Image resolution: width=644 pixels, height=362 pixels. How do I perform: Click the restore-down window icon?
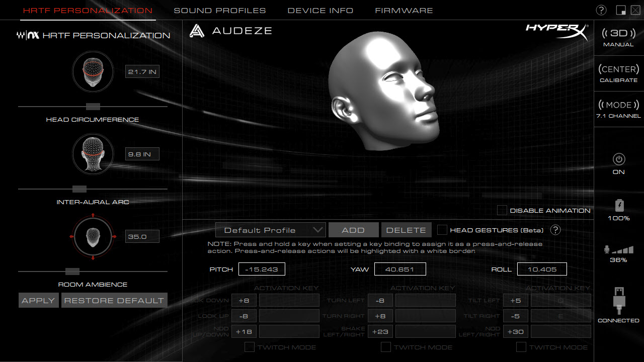click(x=620, y=11)
